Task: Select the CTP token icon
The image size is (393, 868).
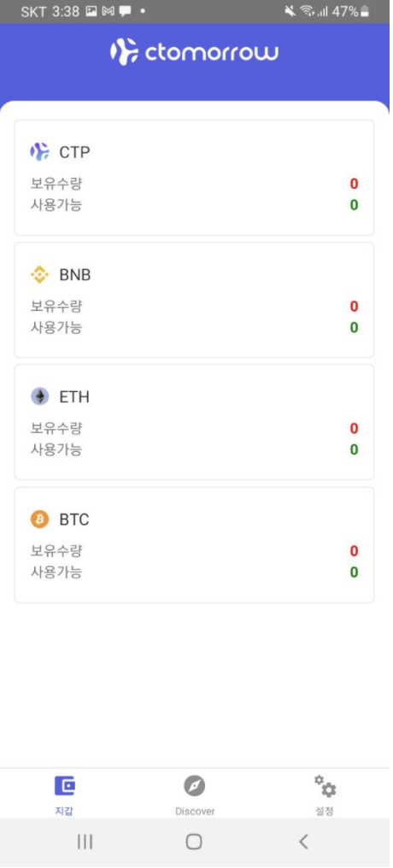Action: pos(39,152)
